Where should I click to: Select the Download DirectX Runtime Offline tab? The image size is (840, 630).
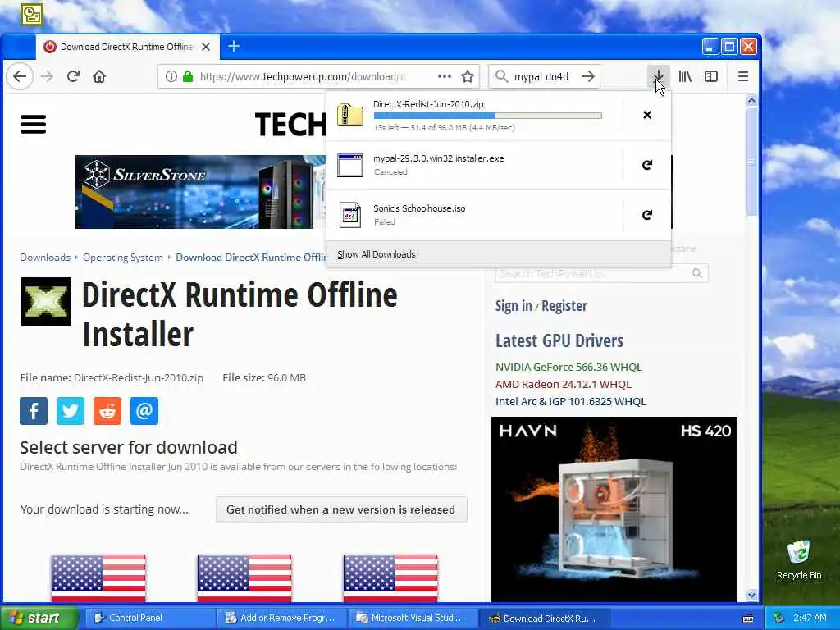[x=127, y=47]
